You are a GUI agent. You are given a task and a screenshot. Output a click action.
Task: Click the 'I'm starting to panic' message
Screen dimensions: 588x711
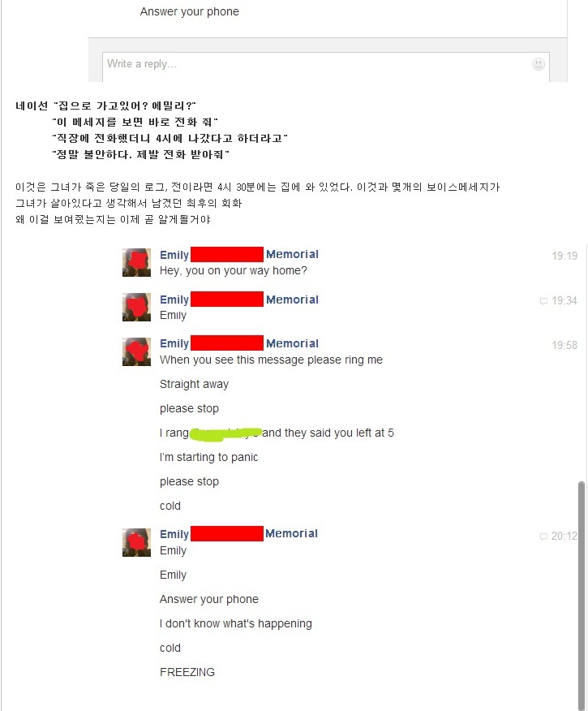point(208,457)
